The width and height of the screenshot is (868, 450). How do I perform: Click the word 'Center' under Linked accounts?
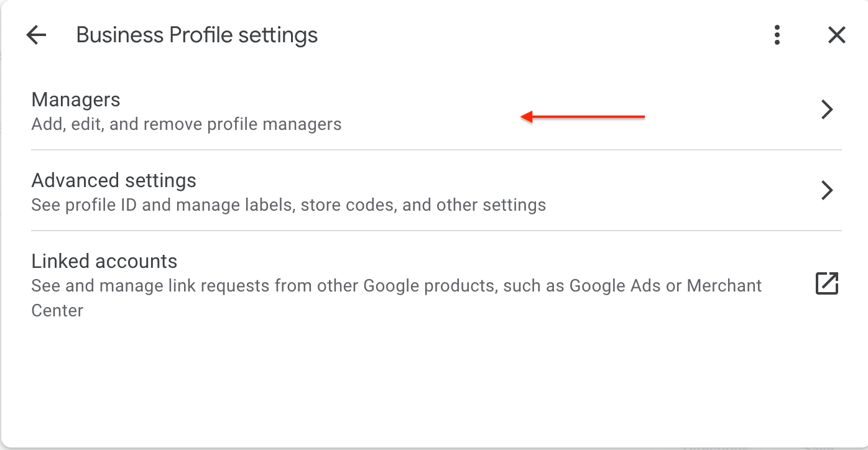57,310
